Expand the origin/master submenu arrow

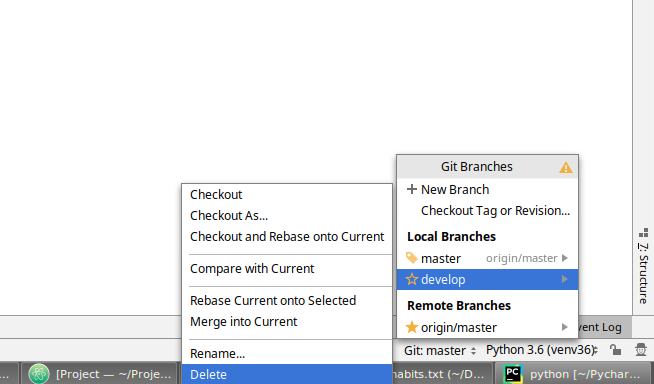(x=565, y=327)
